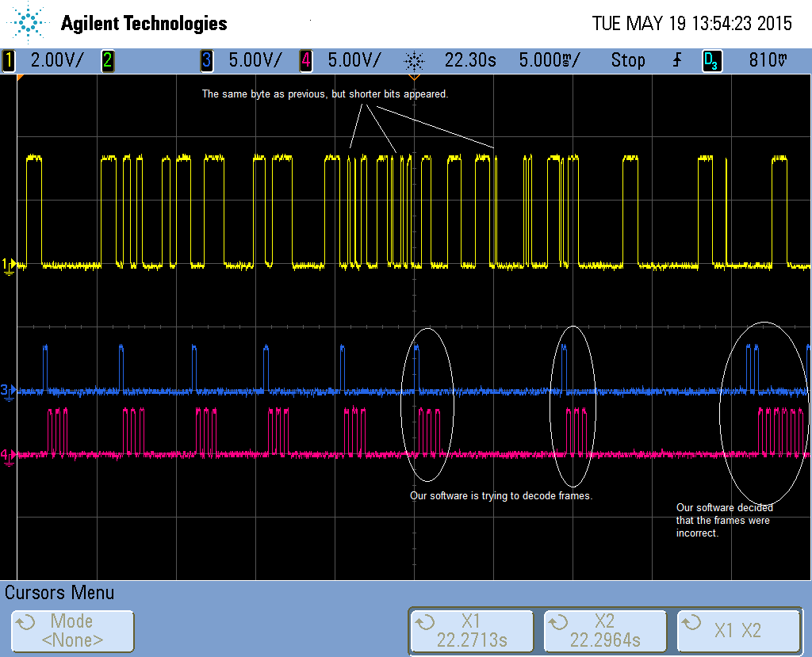Click the date and time readout
812x657 pixels.
coord(691,23)
